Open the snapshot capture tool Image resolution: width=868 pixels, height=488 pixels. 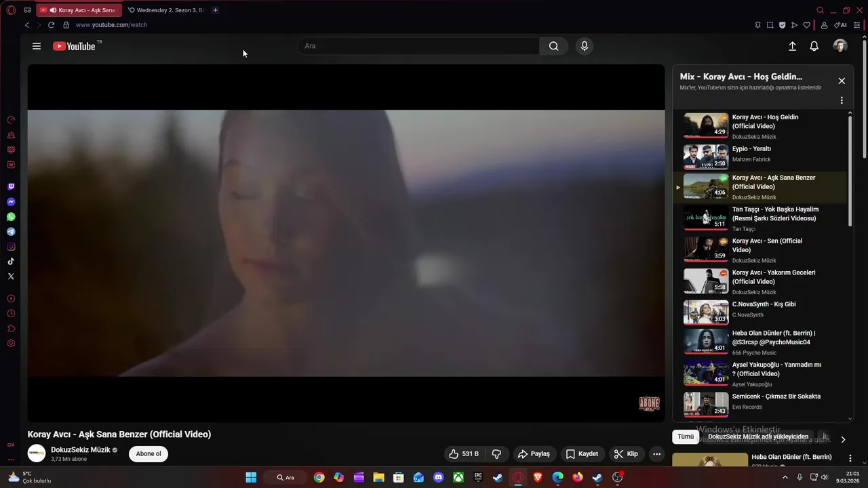point(770,25)
